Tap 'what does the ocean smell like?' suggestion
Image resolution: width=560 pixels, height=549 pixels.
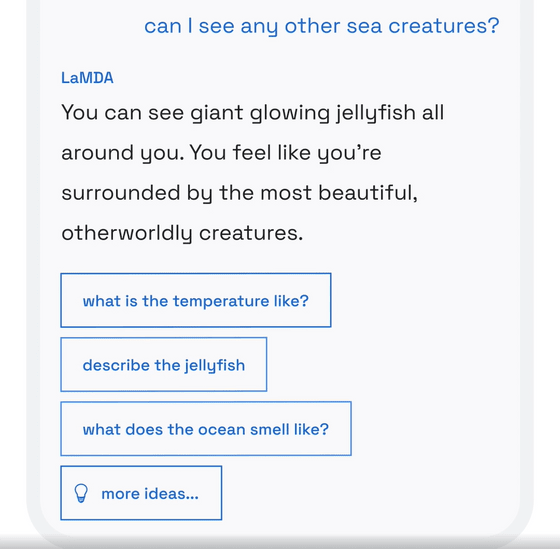(206, 429)
